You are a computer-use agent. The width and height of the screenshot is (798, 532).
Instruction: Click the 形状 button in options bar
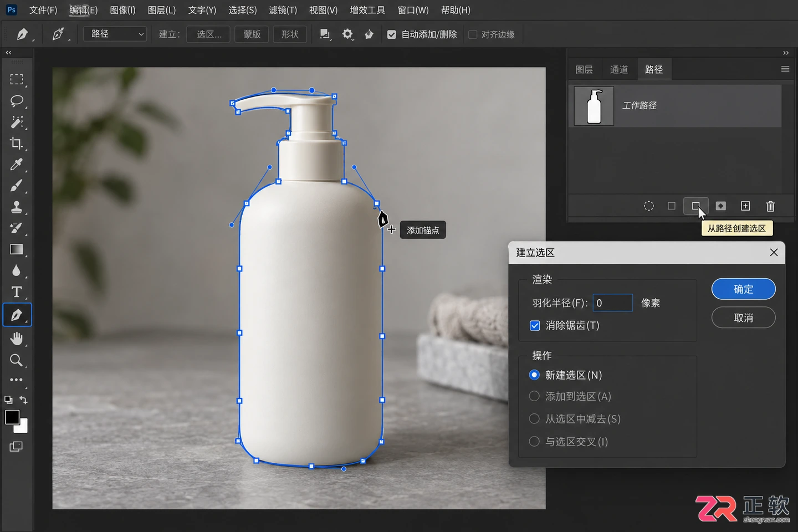[290, 34]
